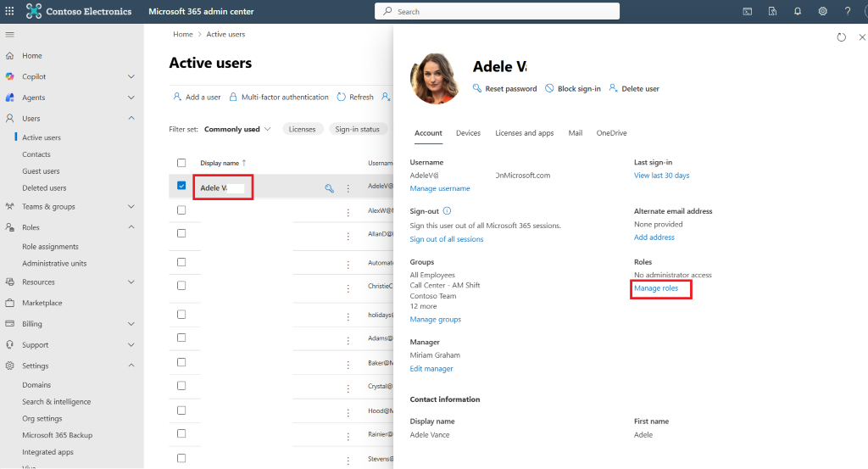This screenshot has height=469, width=868.
Task: Open the app launcher waffle icon
Action: [9, 11]
